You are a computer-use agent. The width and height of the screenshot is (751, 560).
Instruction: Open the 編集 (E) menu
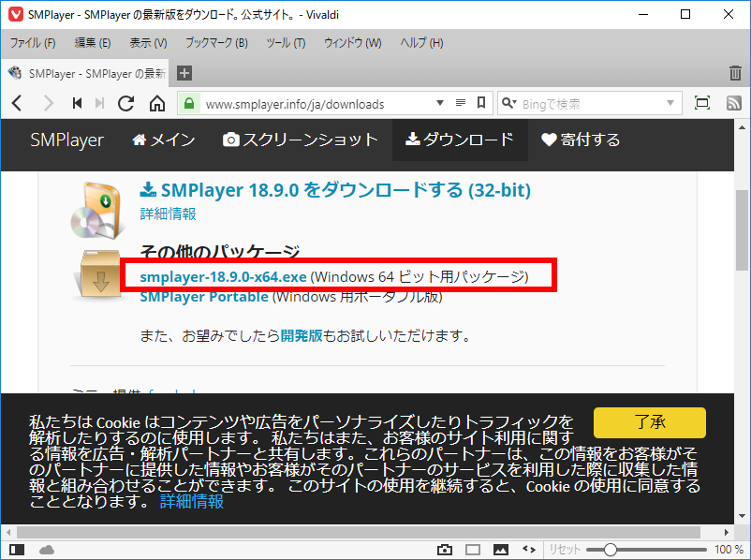click(93, 43)
